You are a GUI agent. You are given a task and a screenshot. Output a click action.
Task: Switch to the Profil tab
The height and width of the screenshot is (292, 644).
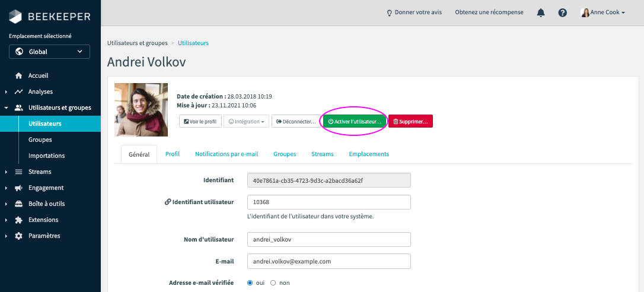coord(173,154)
